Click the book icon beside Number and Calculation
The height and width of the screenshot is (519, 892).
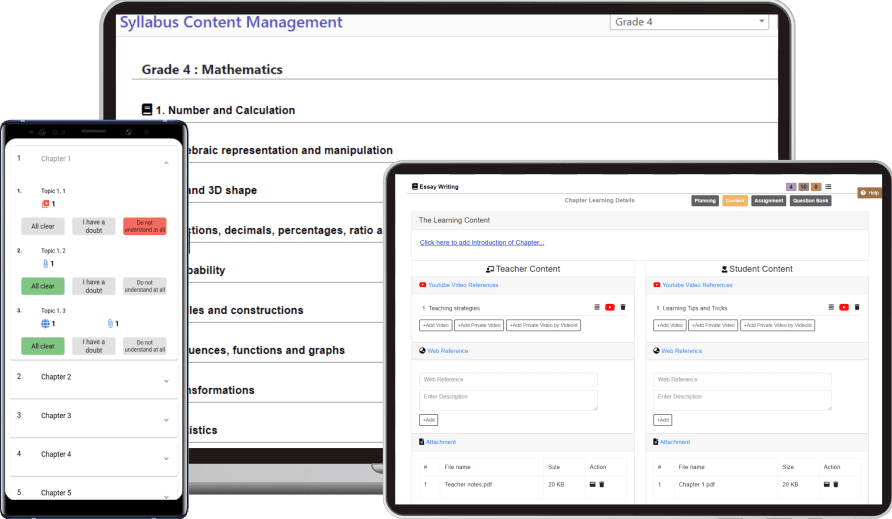[x=147, y=109]
